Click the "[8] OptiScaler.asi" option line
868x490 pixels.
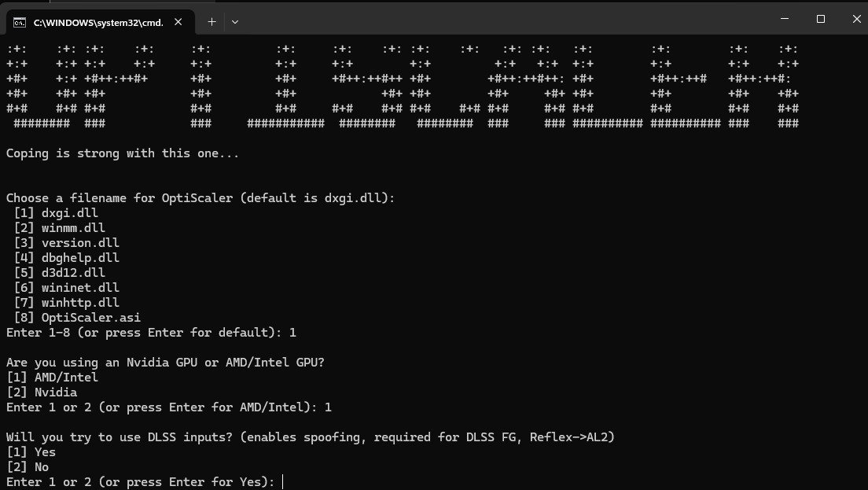(77, 318)
